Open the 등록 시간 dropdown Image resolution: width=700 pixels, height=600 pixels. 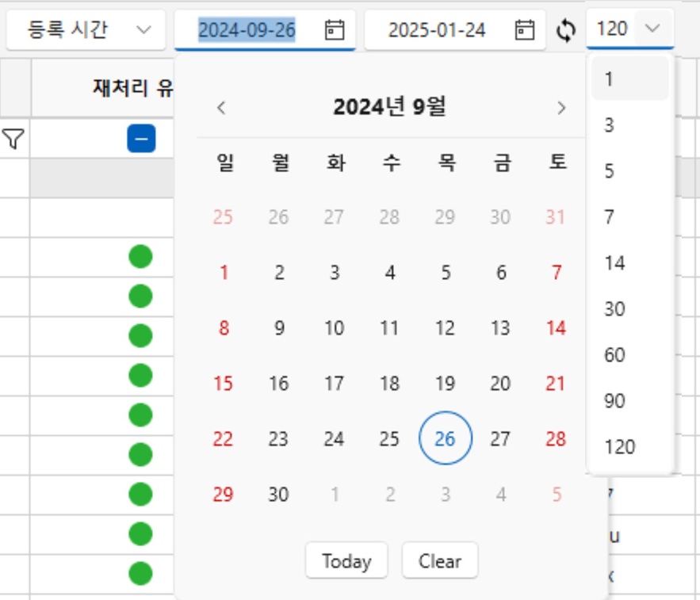[x=87, y=30]
